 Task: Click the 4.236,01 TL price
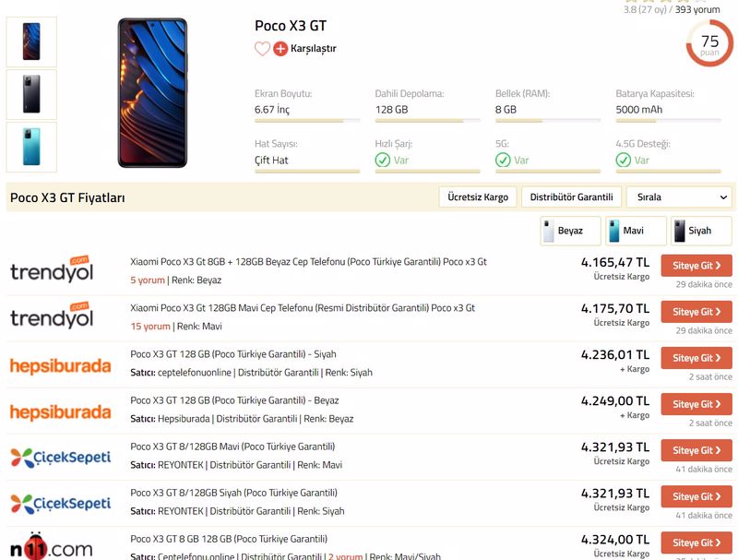click(615, 355)
